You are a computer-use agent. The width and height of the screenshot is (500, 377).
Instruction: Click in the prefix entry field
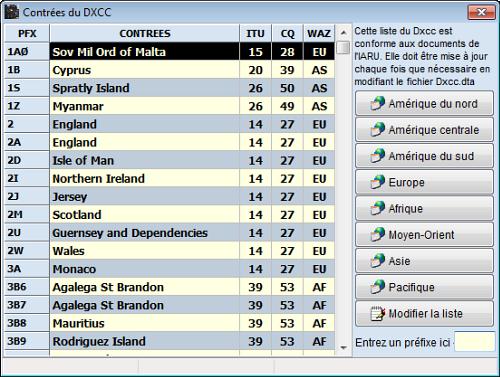click(x=475, y=342)
